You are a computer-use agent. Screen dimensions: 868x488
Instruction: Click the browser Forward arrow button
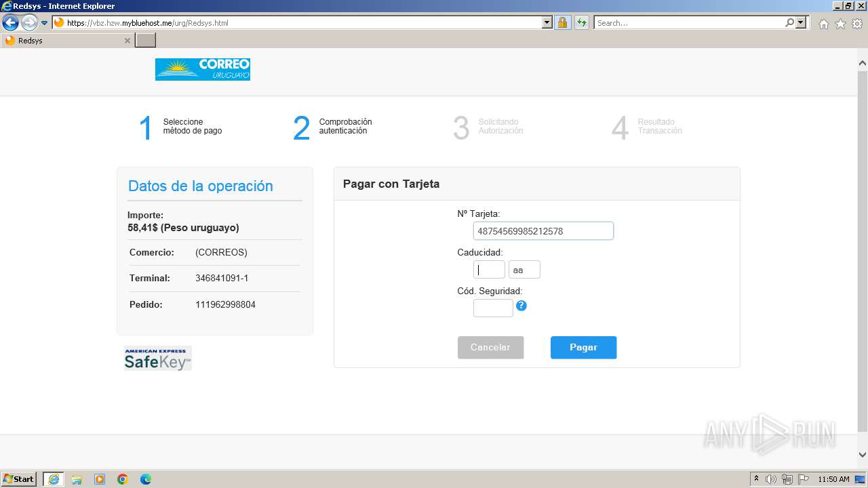click(x=29, y=23)
